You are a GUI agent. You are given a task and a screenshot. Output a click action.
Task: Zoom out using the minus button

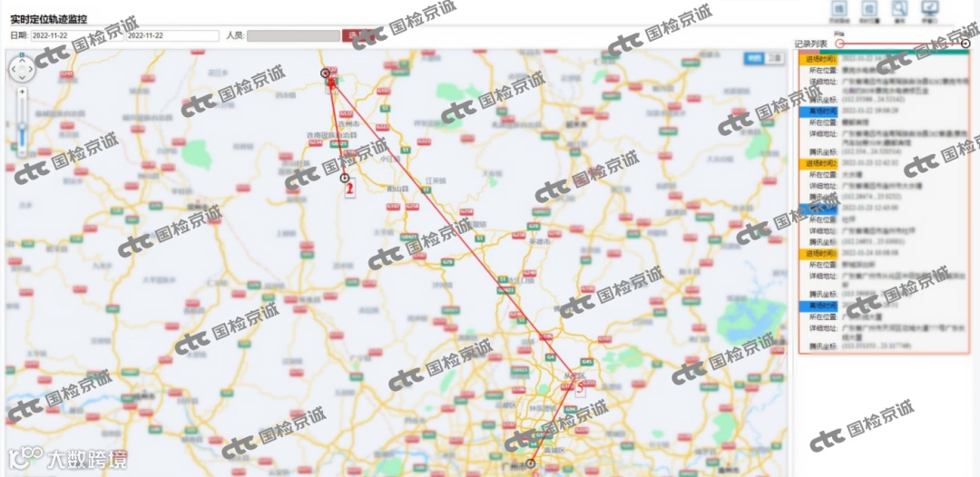[x=23, y=152]
